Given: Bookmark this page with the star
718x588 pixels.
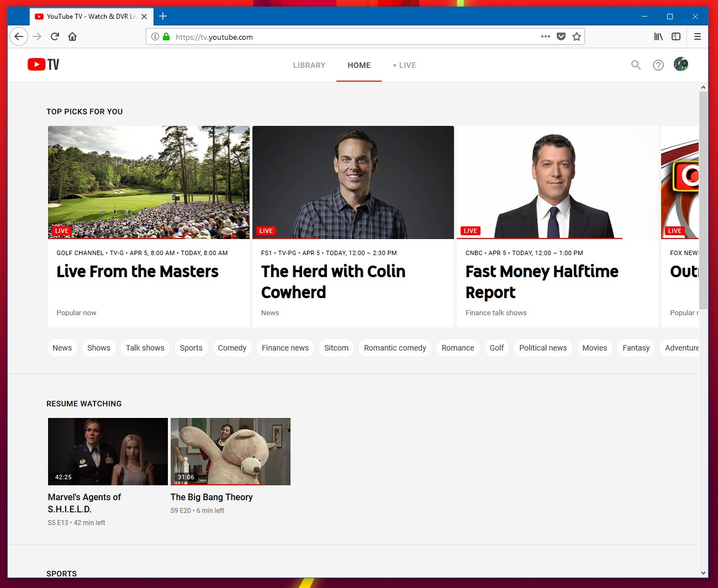Looking at the screenshot, I should point(577,36).
